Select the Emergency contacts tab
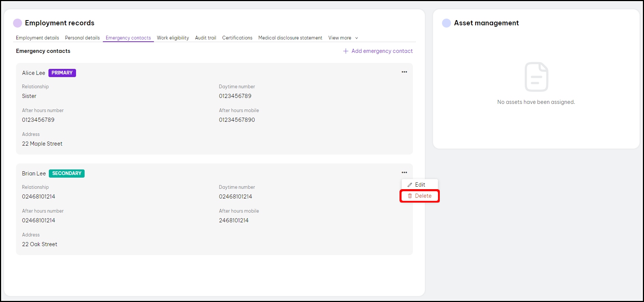 [128, 38]
